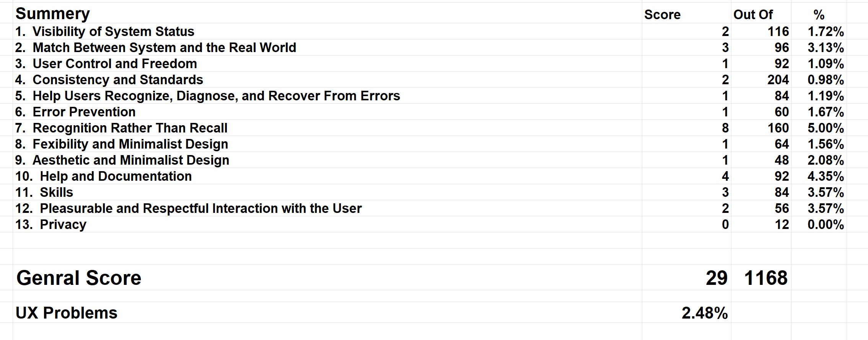Select the "UX Problems" label cell
Viewport: 868px width, 340px height.
click(x=67, y=313)
